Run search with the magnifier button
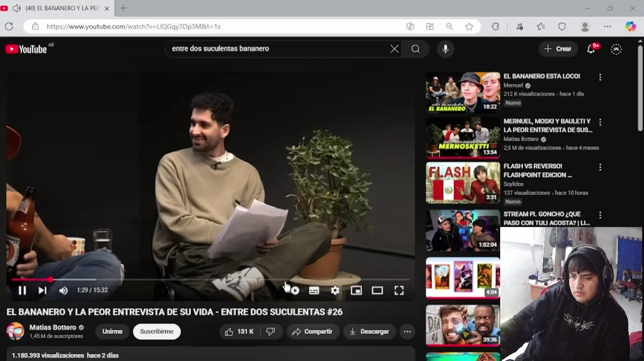This screenshot has height=361, width=644. tap(416, 49)
